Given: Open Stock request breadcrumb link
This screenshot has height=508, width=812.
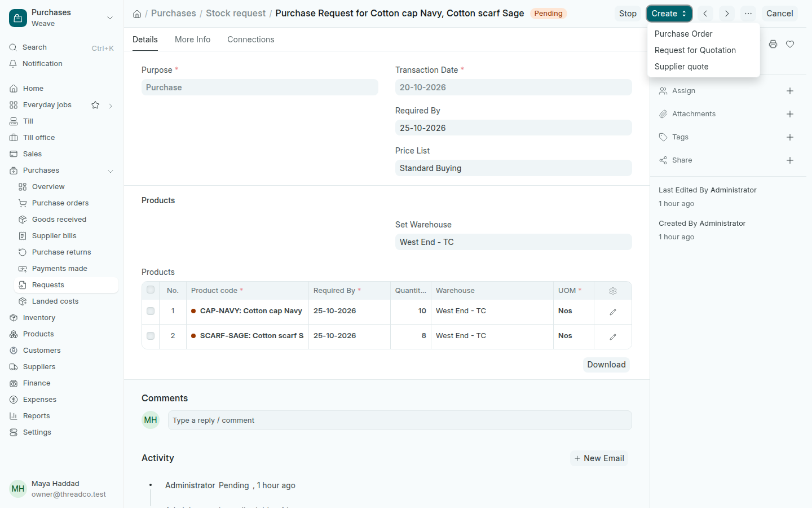Looking at the screenshot, I should click(x=236, y=14).
